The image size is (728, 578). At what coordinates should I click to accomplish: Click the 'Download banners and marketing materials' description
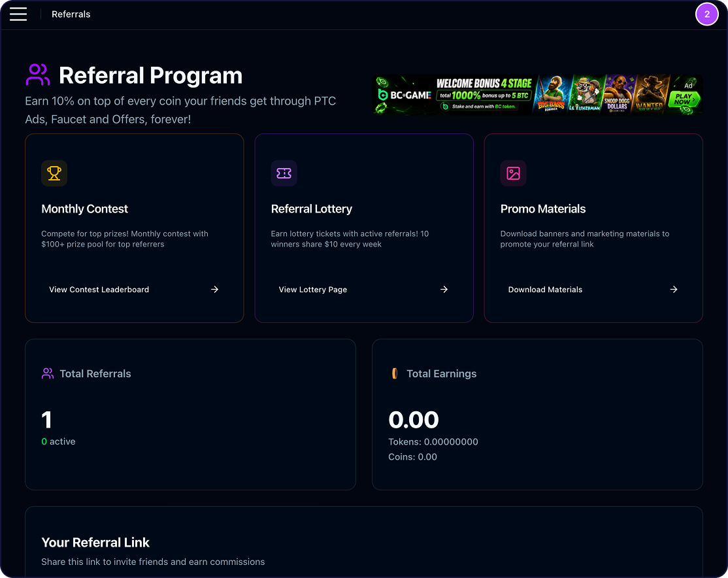click(585, 239)
